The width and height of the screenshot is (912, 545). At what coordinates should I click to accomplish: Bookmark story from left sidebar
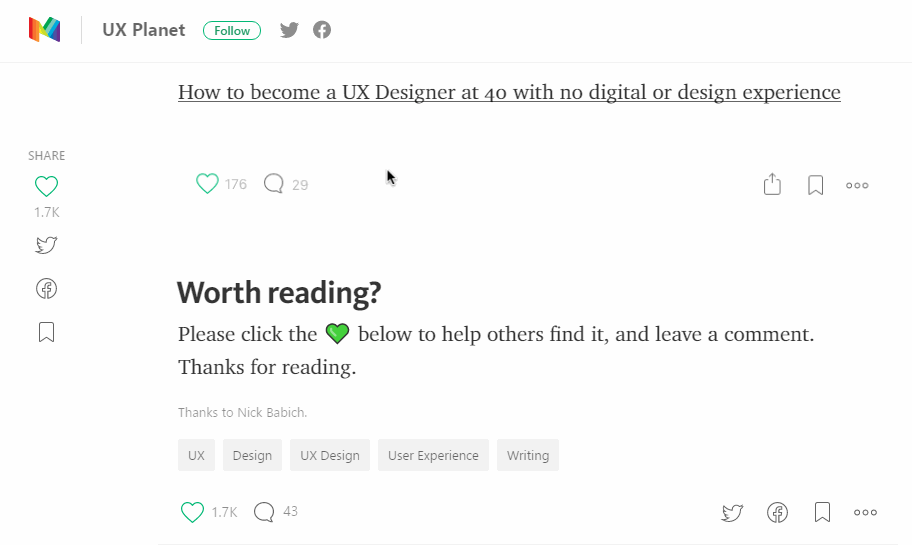click(x=46, y=332)
